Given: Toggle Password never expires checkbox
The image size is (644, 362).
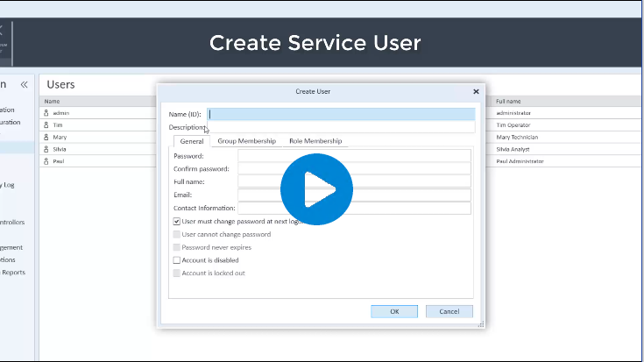Looking at the screenshot, I should point(177,247).
